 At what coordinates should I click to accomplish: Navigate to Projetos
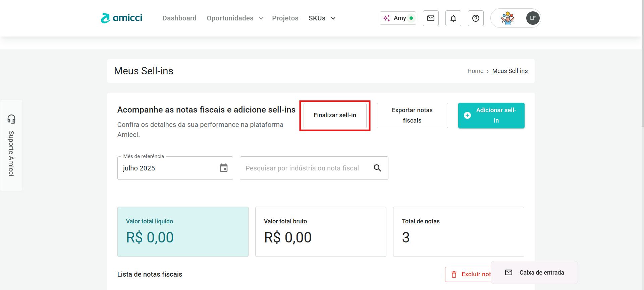[x=285, y=18]
